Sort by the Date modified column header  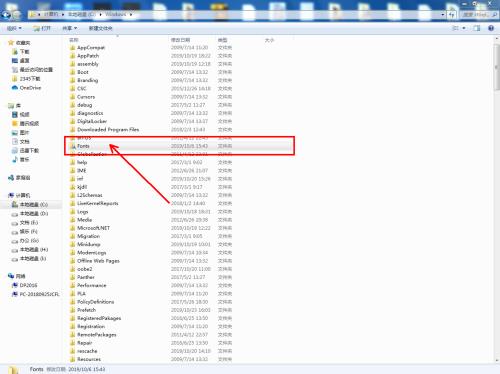180,40
